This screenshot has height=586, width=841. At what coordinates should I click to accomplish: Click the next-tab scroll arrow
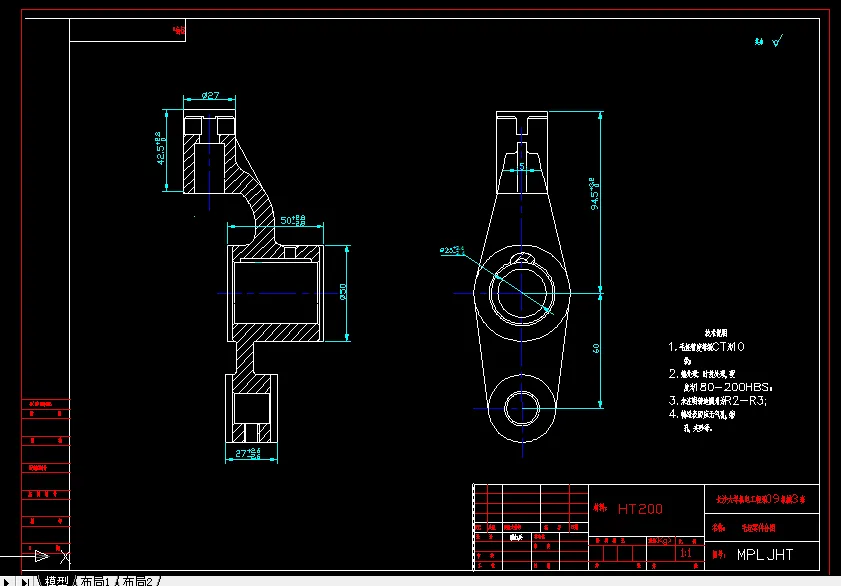coord(6,581)
